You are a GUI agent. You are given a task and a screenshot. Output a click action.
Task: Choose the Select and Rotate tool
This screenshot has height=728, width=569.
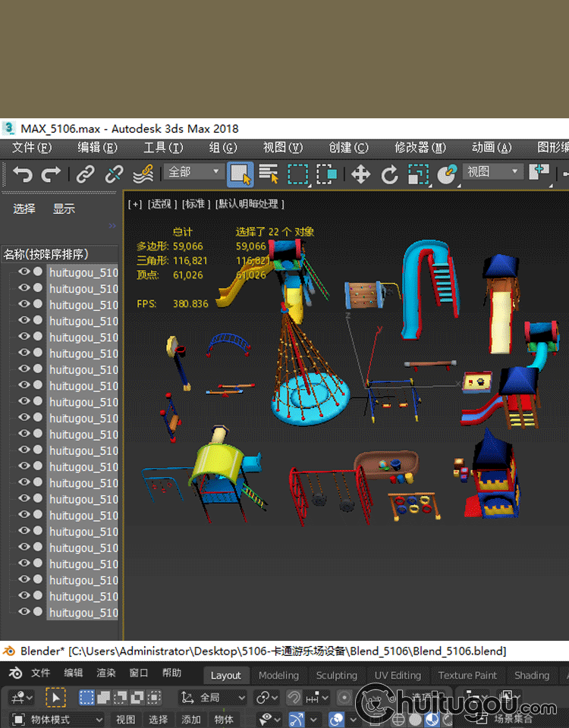(389, 174)
